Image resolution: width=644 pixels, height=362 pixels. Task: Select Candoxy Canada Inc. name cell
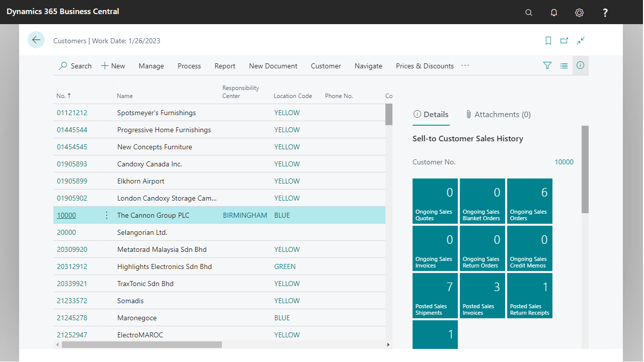click(x=149, y=164)
